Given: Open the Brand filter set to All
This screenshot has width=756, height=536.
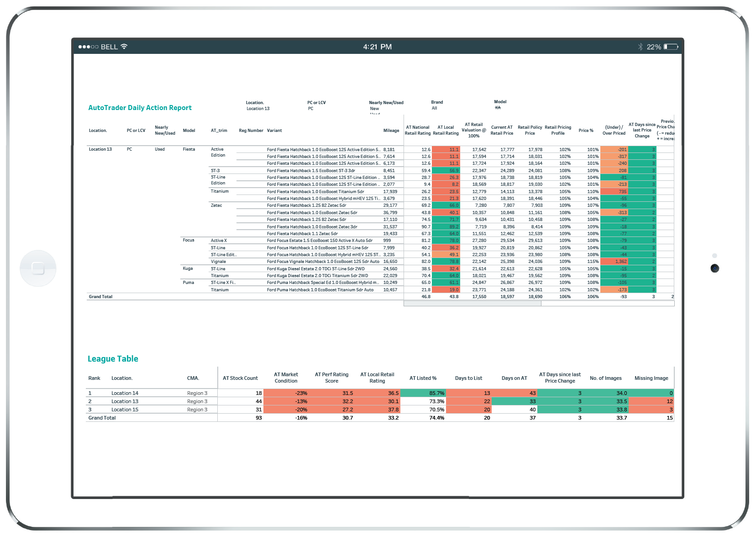Looking at the screenshot, I should coord(435,108).
